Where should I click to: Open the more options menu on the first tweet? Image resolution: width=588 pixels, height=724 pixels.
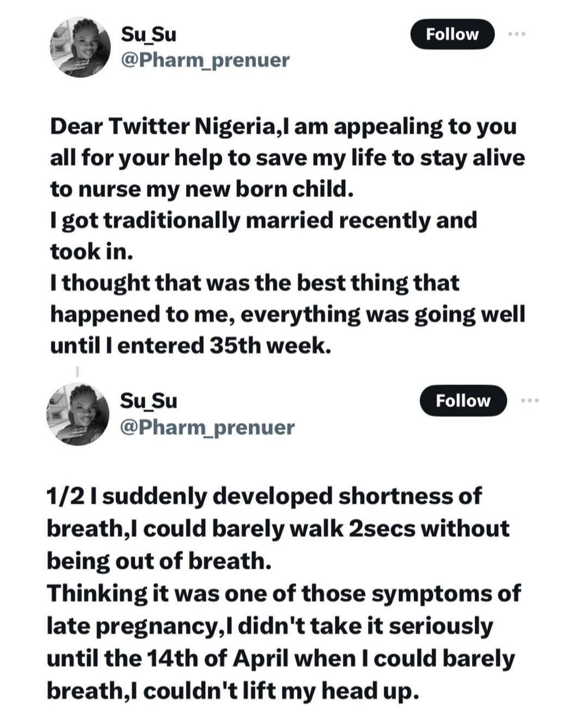coord(516,34)
